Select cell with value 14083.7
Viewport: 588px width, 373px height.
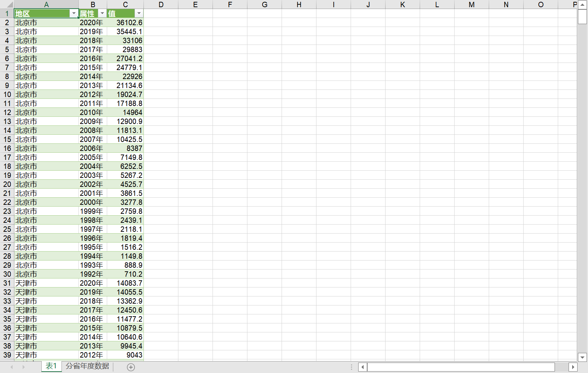(x=125, y=283)
